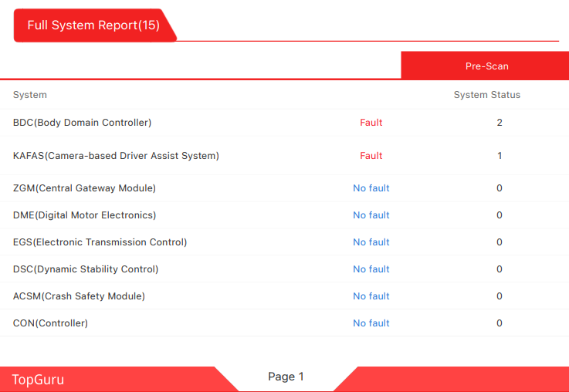Select ZGM(Central Gateway Module) row name
The height and width of the screenshot is (392, 569).
(x=84, y=188)
